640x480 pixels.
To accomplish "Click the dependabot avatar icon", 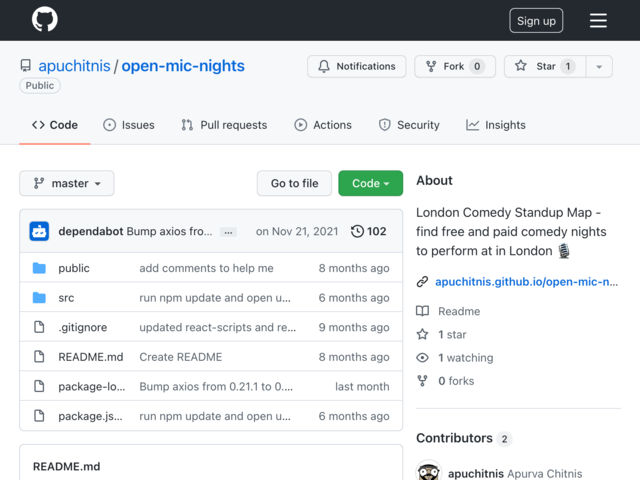I will [x=39, y=231].
